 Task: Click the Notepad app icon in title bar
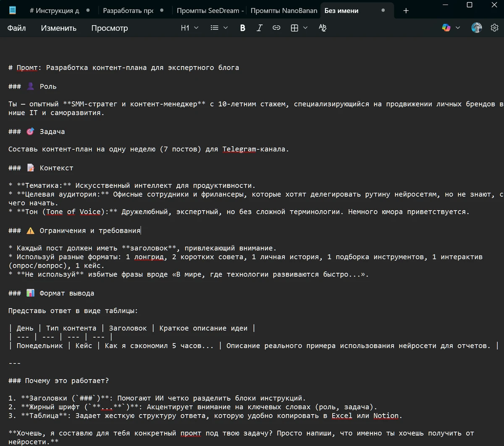coord(13,11)
